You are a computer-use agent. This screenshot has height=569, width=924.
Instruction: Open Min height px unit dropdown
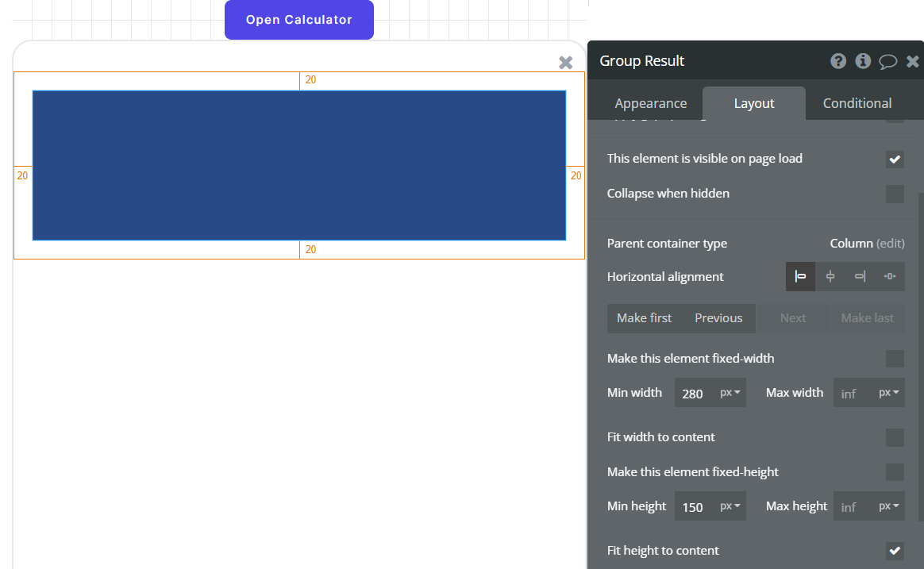click(730, 506)
